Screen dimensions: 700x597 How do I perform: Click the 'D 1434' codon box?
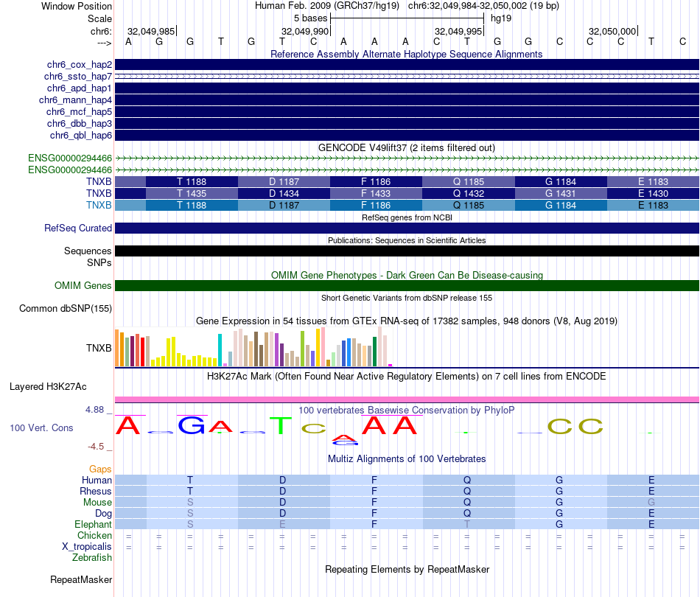284,193
